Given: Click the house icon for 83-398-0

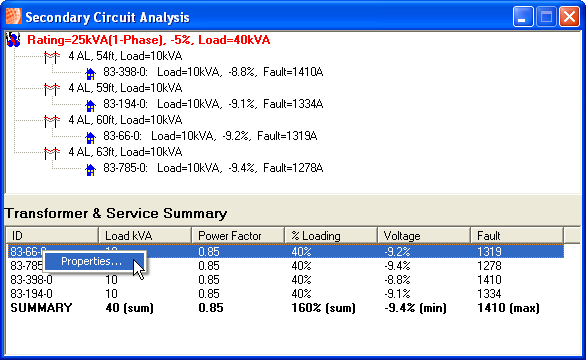Looking at the screenshot, I should [90, 74].
